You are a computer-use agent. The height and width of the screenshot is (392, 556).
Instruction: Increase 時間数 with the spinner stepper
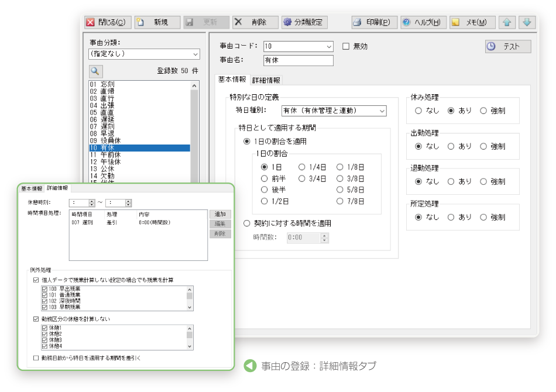(324, 235)
